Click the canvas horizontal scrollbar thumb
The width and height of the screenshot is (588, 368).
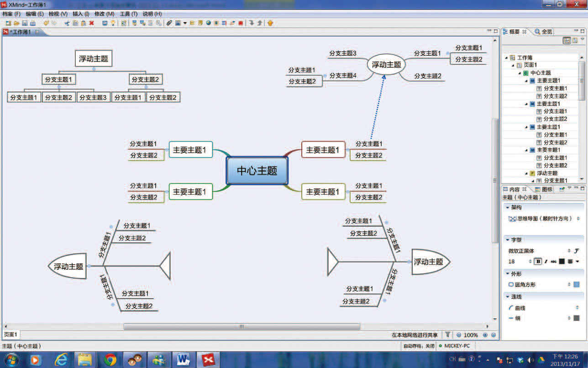click(x=241, y=326)
